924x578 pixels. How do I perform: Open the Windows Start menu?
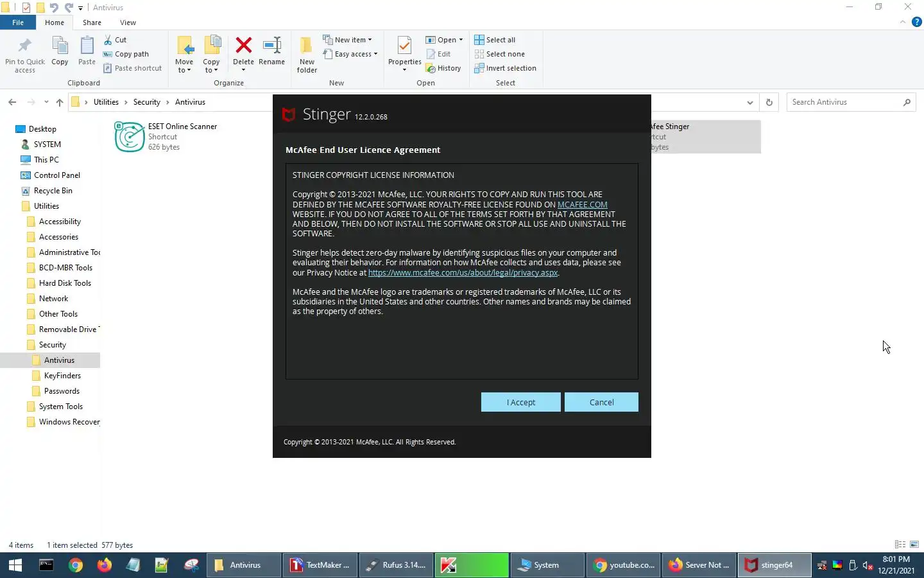click(15, 565)
